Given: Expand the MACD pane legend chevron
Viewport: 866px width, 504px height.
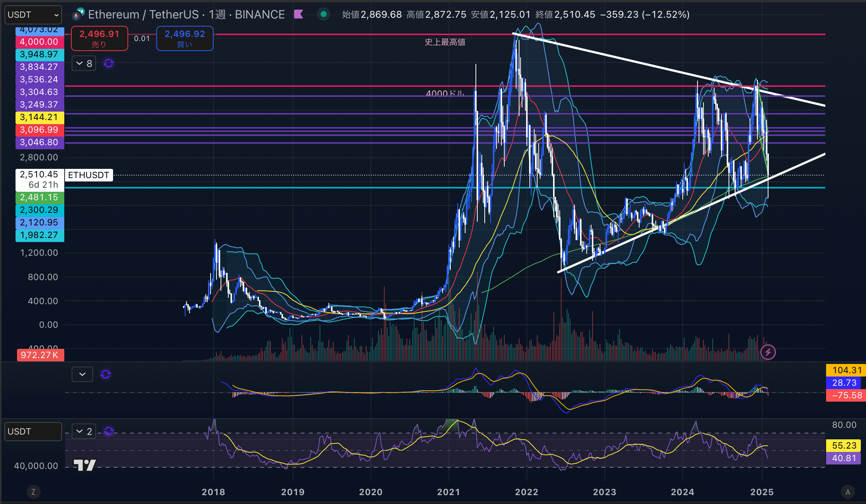Looking at the screenshot, I should [82, 374].
